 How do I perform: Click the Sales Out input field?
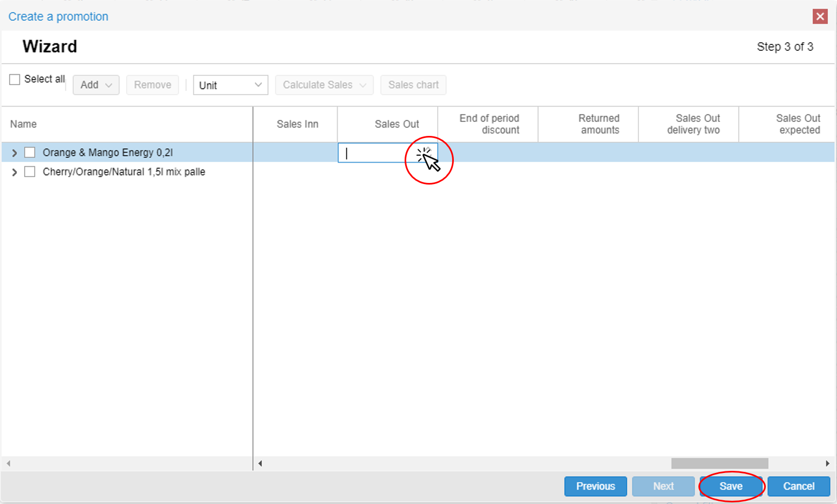coord(375,152)
